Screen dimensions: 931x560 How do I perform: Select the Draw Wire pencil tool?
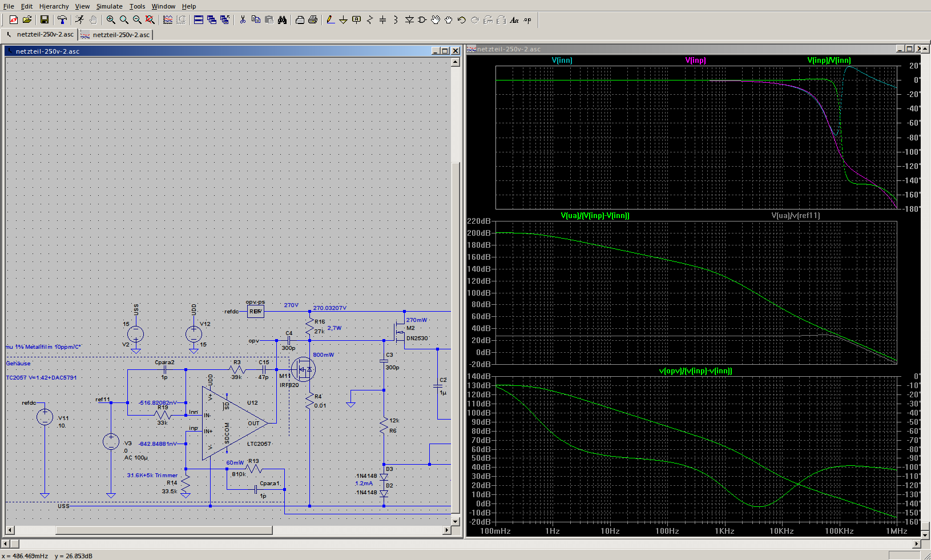[331, 20]
